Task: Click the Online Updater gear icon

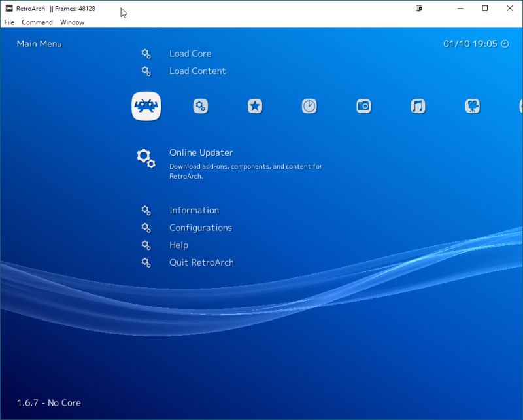Action: point(145,157)
